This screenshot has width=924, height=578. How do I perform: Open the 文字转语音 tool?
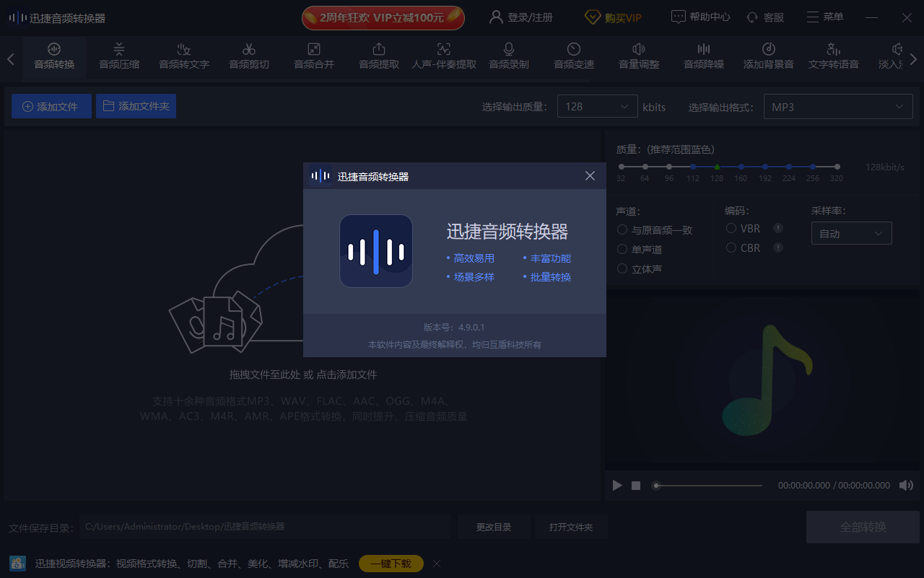(x=834, y=57)
